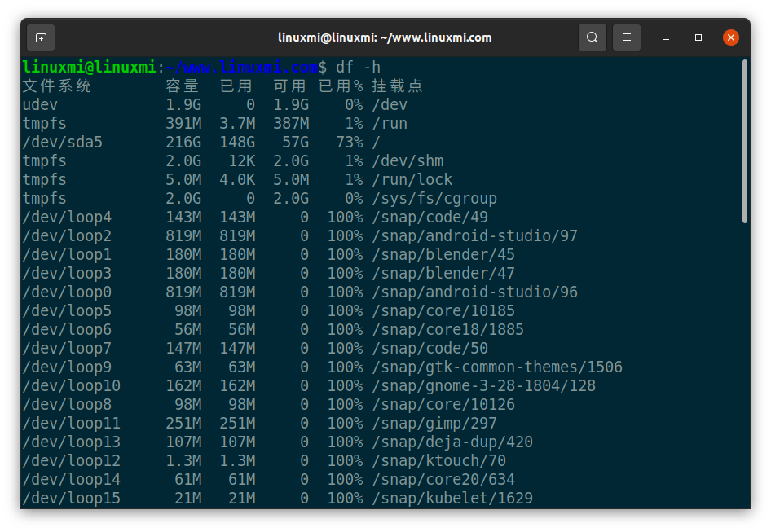
Task: Minimize the terminal window
Action: point(666,37)
